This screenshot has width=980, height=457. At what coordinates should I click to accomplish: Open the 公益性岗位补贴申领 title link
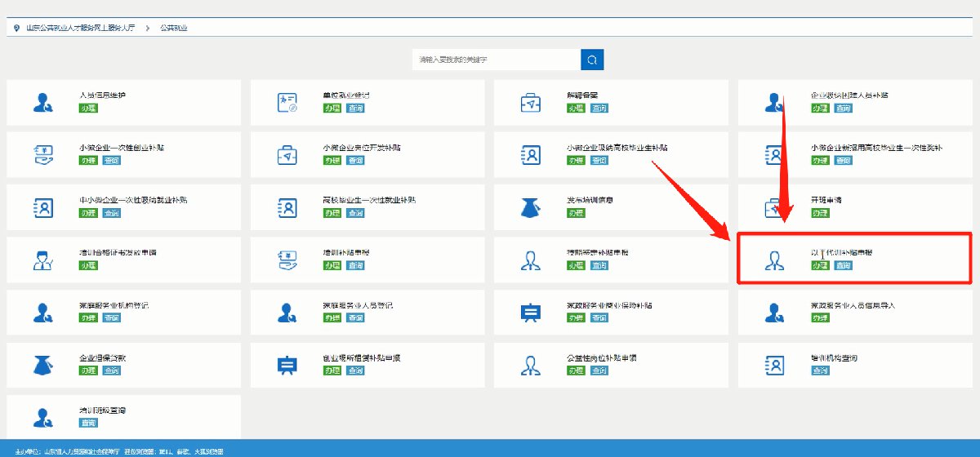pyautogui.click(x=601, y=358)
